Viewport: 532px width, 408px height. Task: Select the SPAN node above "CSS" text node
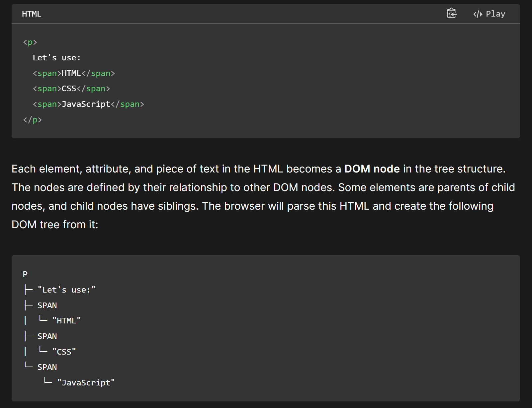[x=47, y=336]
